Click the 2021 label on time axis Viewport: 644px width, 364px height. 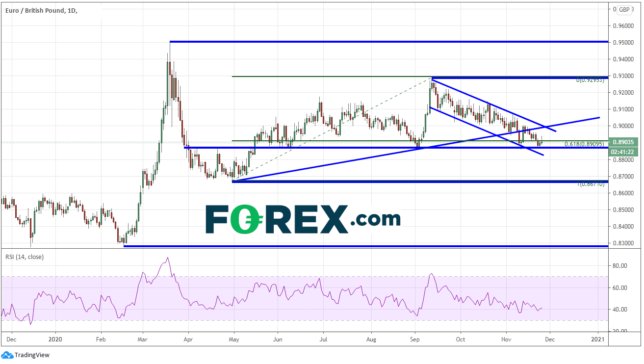click(x=598, y=339)
